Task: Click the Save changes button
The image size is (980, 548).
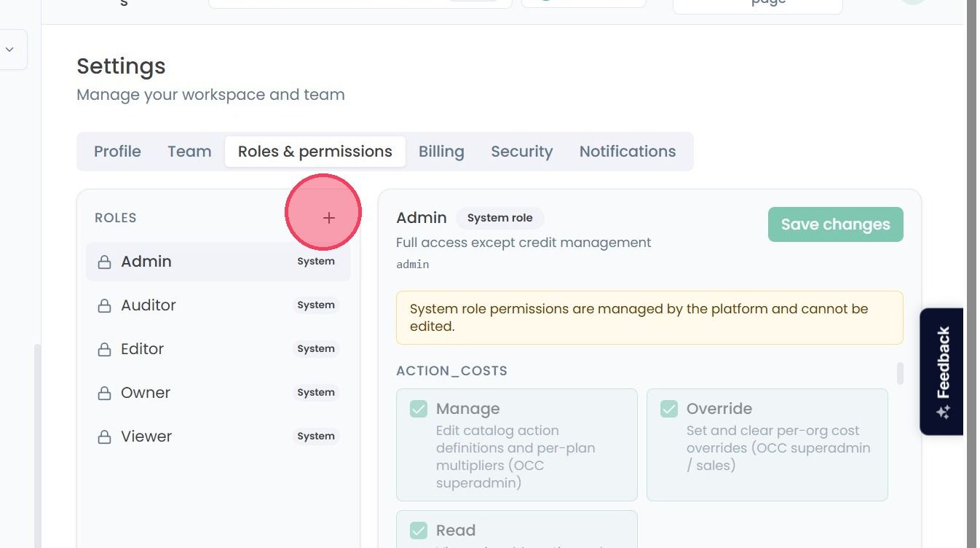Action: click(836, 224)
